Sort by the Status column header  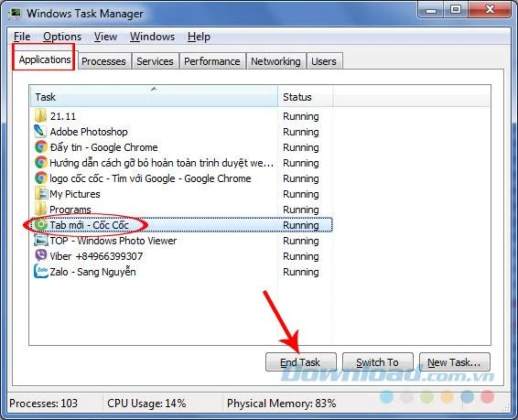pyautogui.click(x=306, y=96)
